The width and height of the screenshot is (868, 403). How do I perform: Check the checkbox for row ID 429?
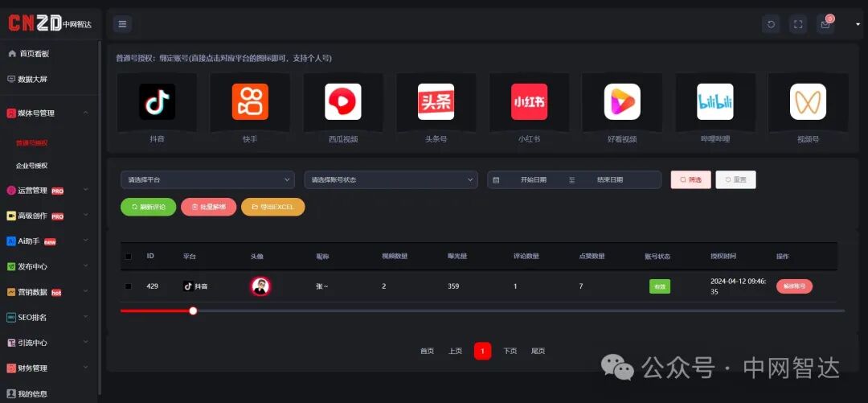click(x=129, y=286)
